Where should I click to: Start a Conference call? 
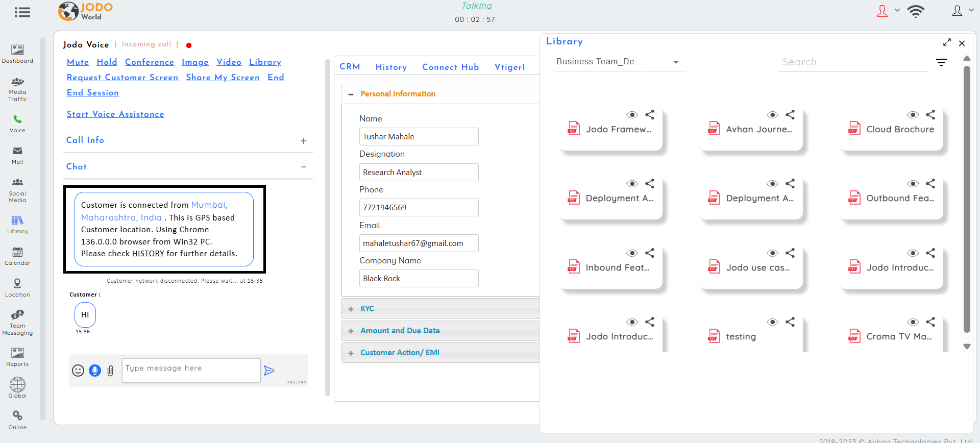[x=150, y=62]
